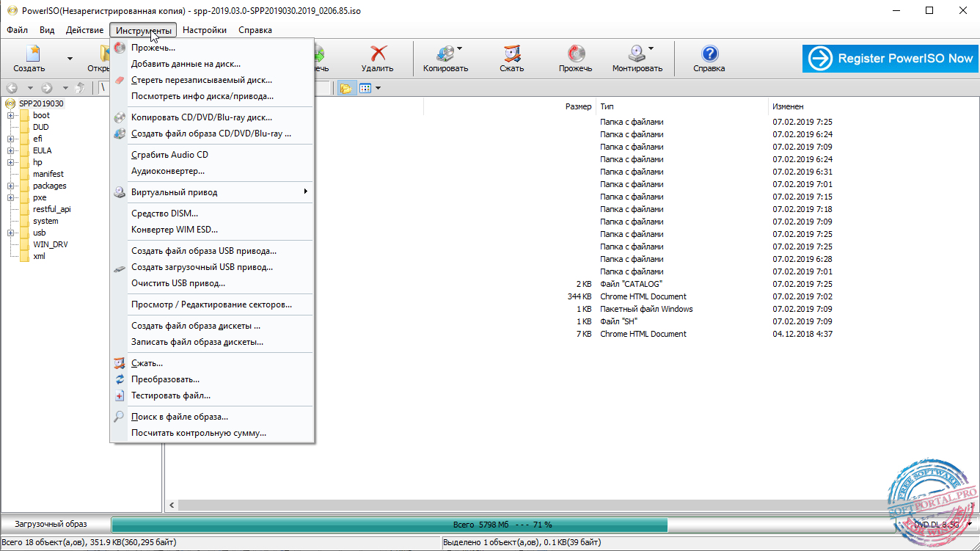The height and width of the screenshot is (551, 980).
Task: Open the Действие menu
Action: (84, 30)
